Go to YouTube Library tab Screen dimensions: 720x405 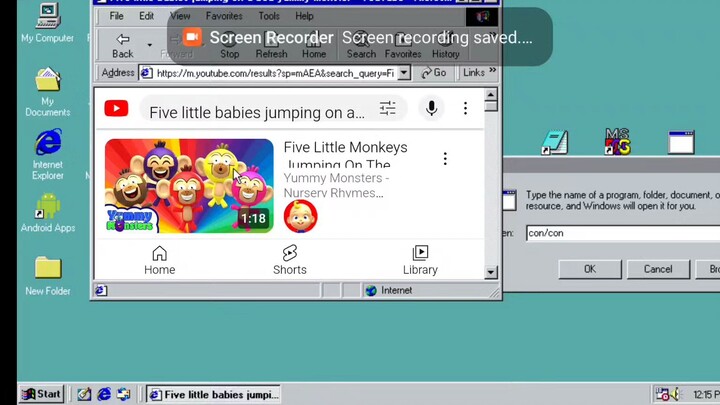(x=420, y=260)
